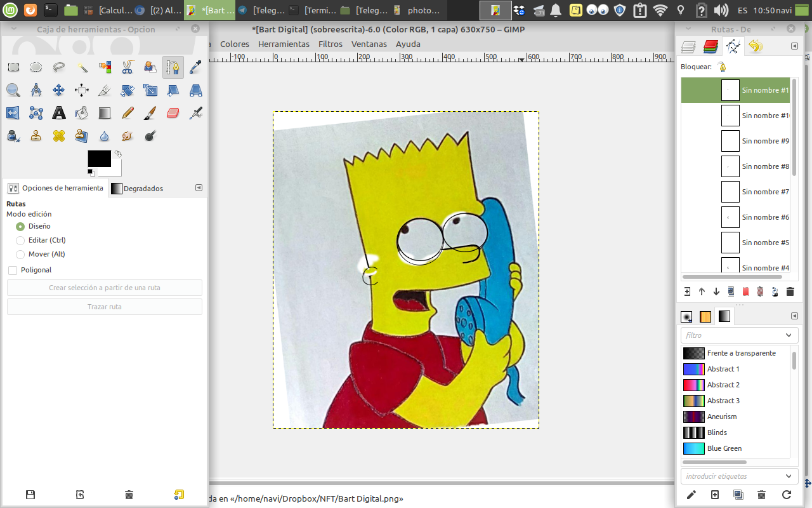Enable the Poligonal checkbox
This screenshot has height=508, width=812.
click(x=13, y=270)
